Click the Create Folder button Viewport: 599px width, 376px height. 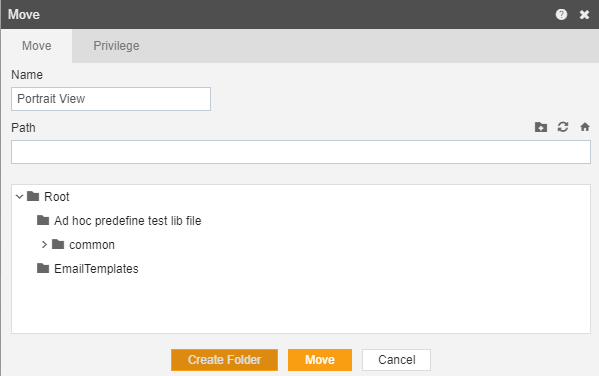[x=224, y=360]
